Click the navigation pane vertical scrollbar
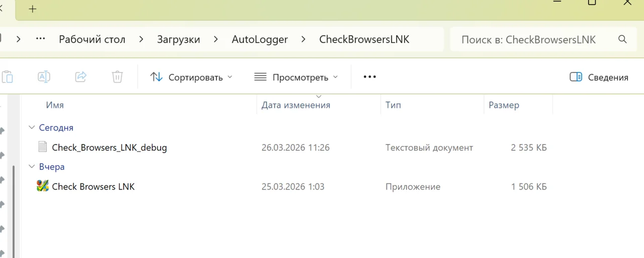The image size is (644, 258). coord(14,212)
